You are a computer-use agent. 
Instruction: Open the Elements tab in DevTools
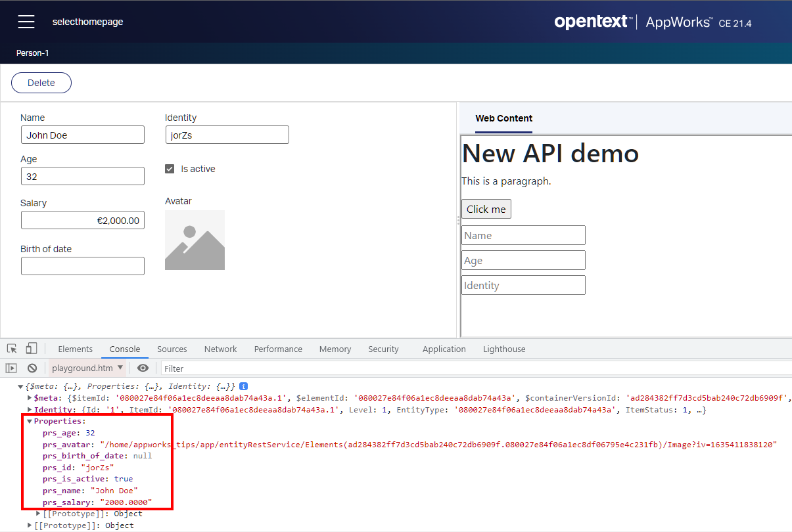(75, 349)
